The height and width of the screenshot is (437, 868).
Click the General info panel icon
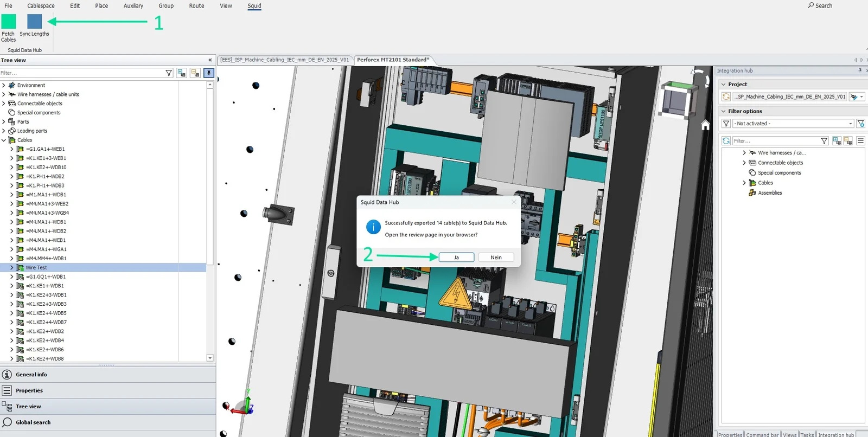[7, 375]
